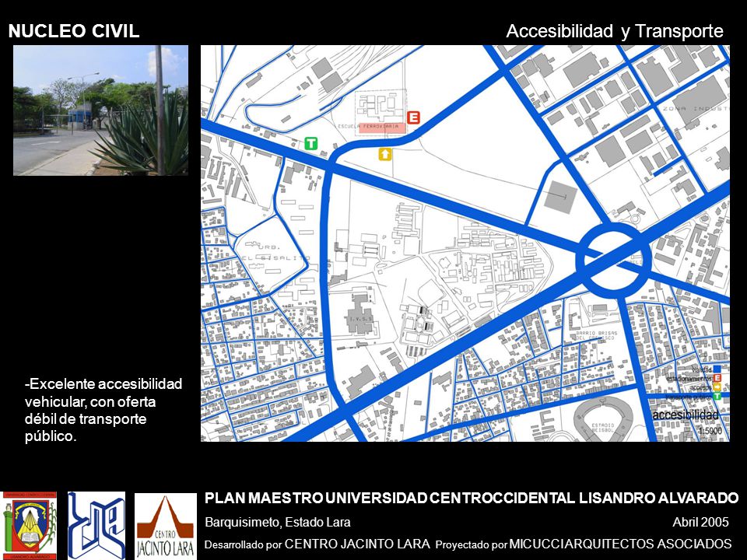Click the 'BARRIO BRISAS' map label
This screenshot has height=560, width=747.
[596, 335]
